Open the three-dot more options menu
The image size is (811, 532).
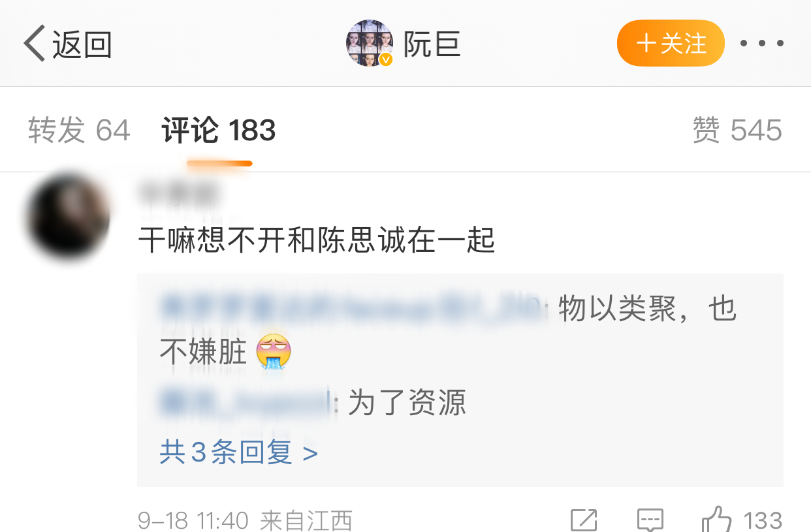(x=761, y=44)
